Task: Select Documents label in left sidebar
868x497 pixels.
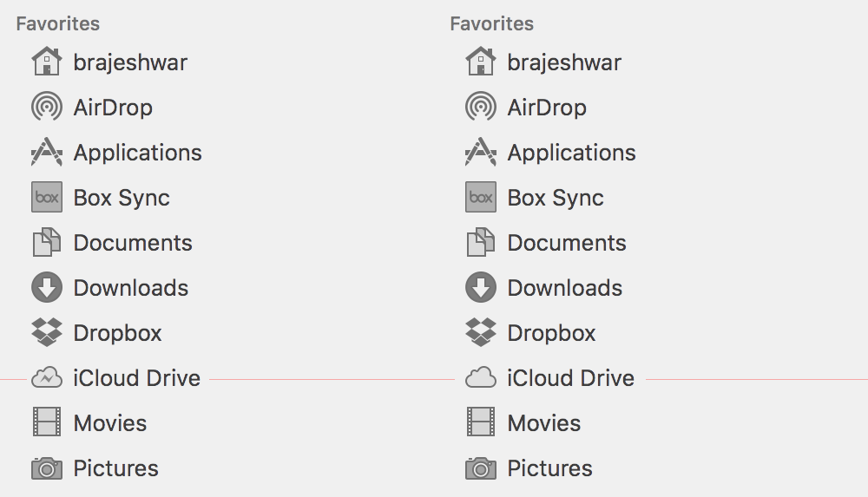Action: [x=133, y=243]
